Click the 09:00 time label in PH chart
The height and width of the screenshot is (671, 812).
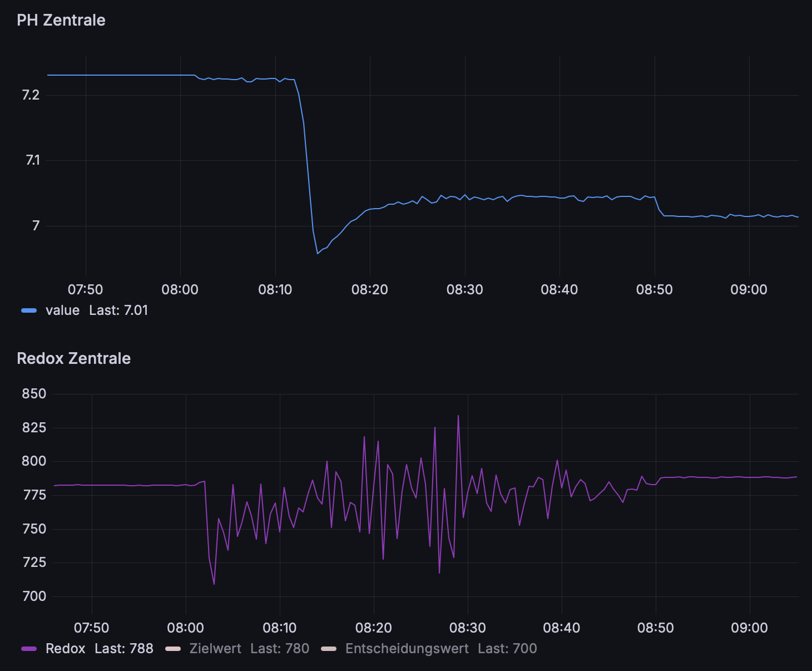[x=749, y=290]
